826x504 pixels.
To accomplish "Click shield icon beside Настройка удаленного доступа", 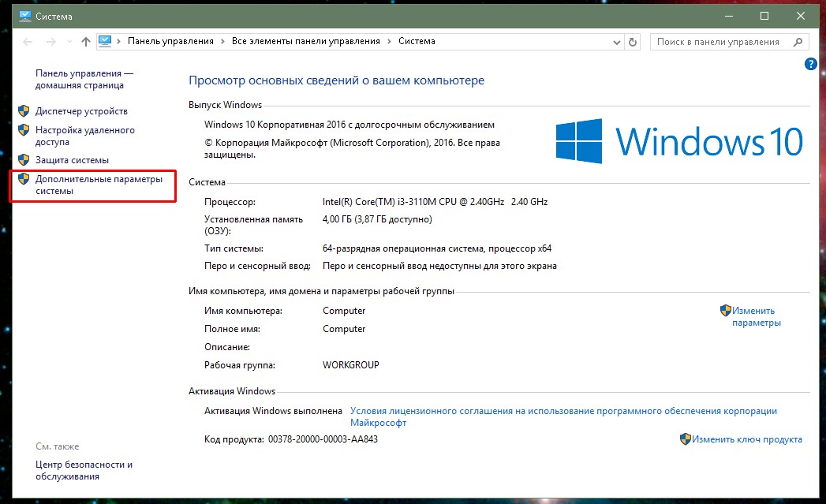I will tap(24, 130).
